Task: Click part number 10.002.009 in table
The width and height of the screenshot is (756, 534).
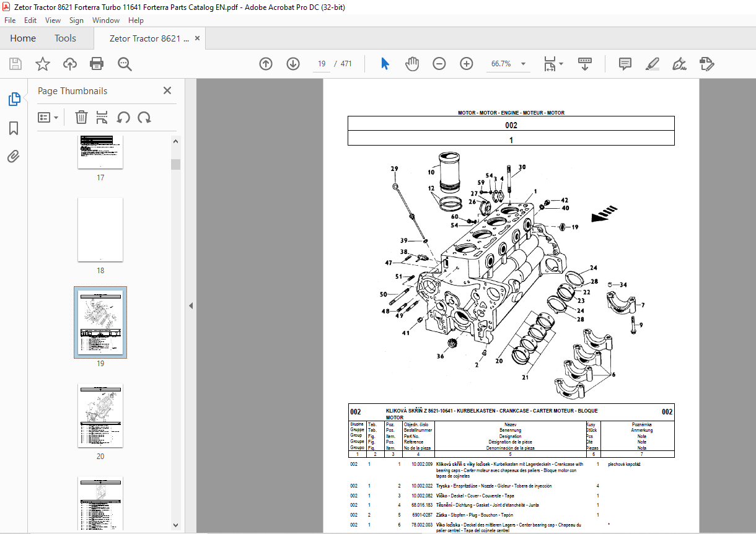Action: 422,464
